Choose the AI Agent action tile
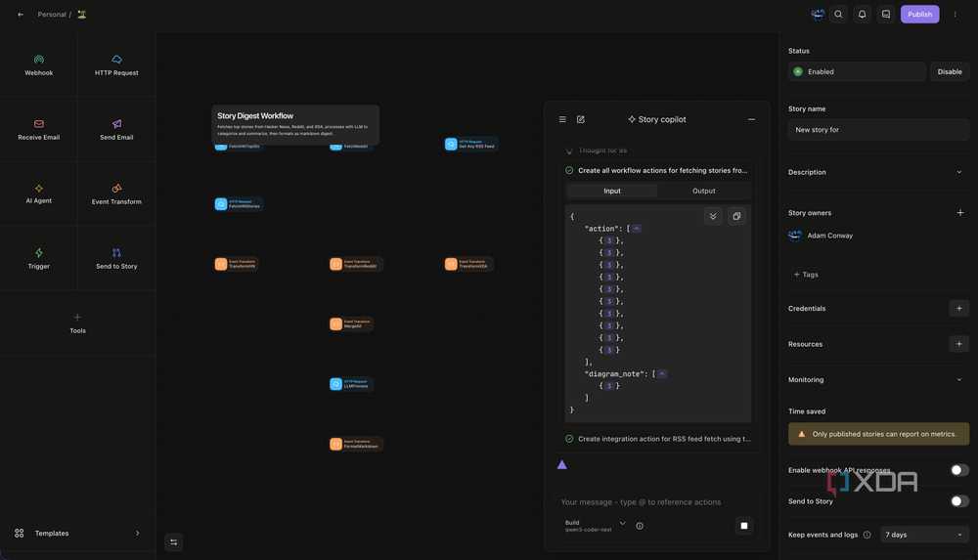The image size is (978, 560). click(x=39, y=194)
